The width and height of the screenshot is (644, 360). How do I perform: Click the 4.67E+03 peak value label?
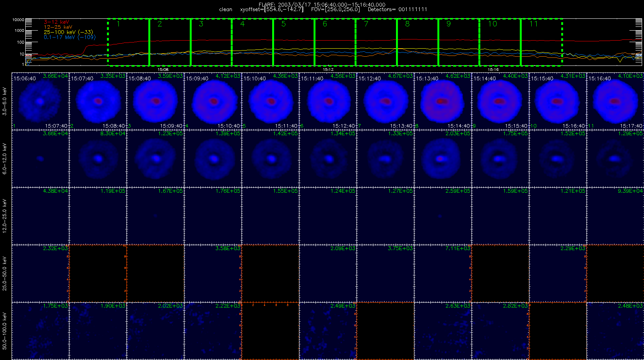(x=400, y=76)
